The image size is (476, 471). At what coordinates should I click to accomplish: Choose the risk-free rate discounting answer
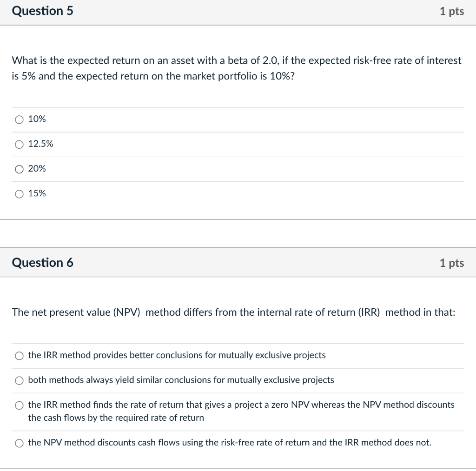(19, 443)
